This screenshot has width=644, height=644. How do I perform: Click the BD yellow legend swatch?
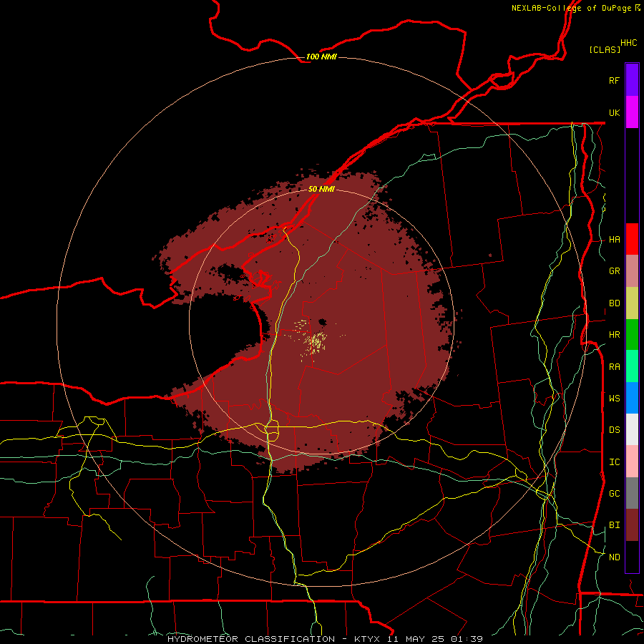click(632, 303)
